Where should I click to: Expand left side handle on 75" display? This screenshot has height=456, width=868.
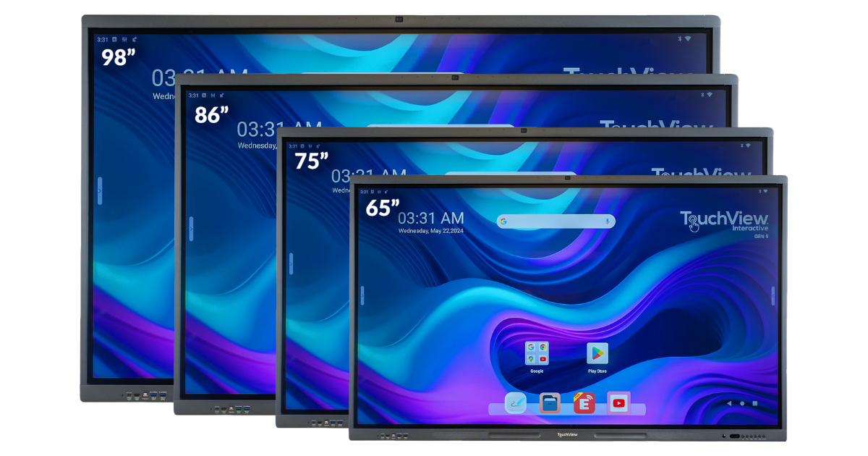[291, 263]
